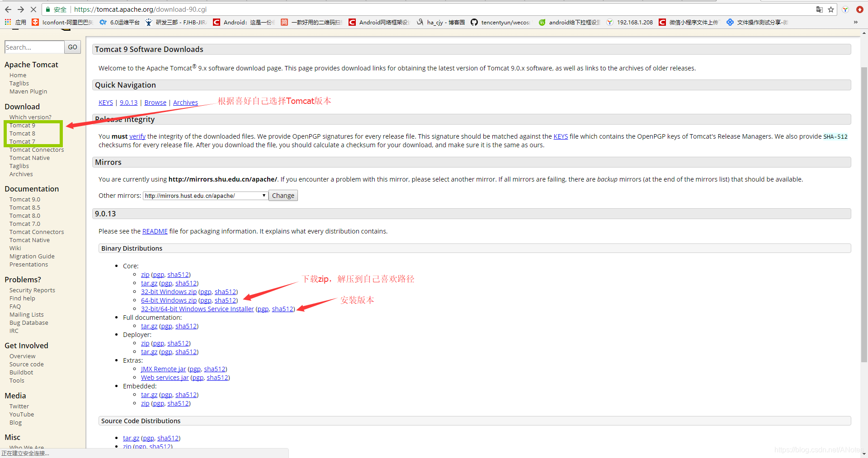
Task: Click the scrollbar up arrow
Action: (864, 33)
